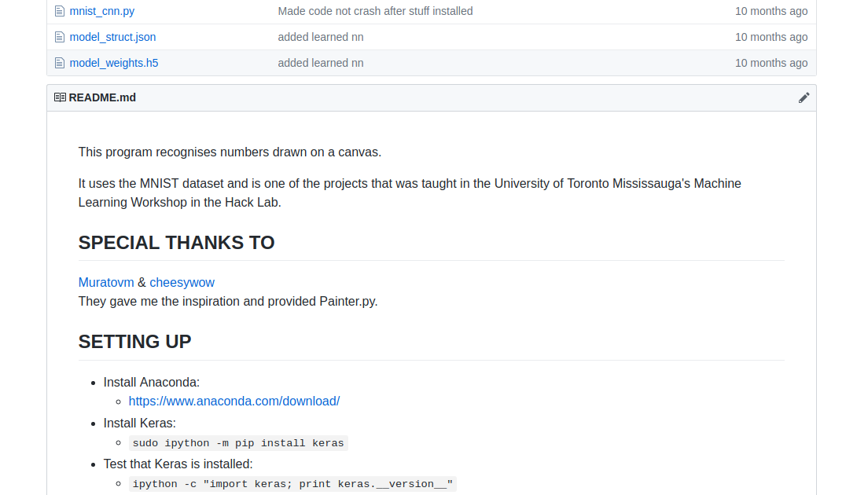Click the file icon next to model_weights.h5

pyautogui.click(x=60, y=63)
